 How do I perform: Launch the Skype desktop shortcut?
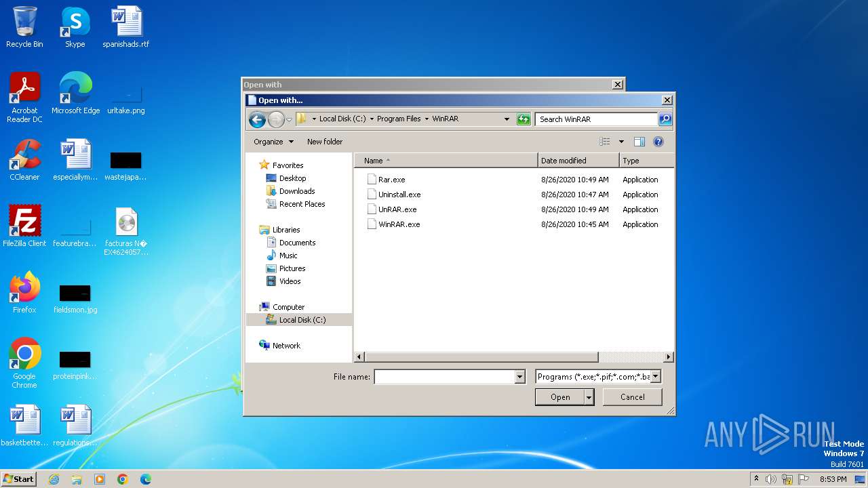point(75,27)
